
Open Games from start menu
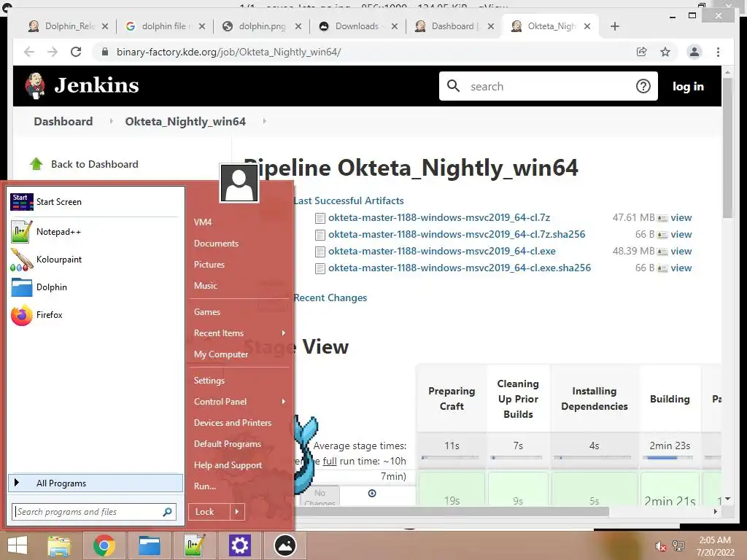(x=206, y=312)
